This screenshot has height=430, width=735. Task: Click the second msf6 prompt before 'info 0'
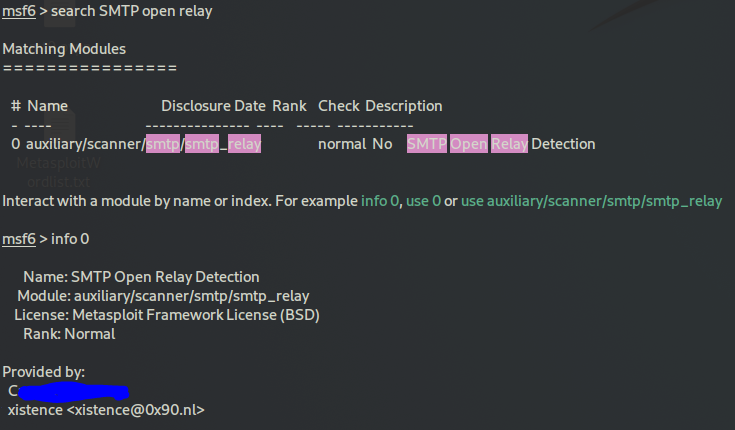pos(19,239)
